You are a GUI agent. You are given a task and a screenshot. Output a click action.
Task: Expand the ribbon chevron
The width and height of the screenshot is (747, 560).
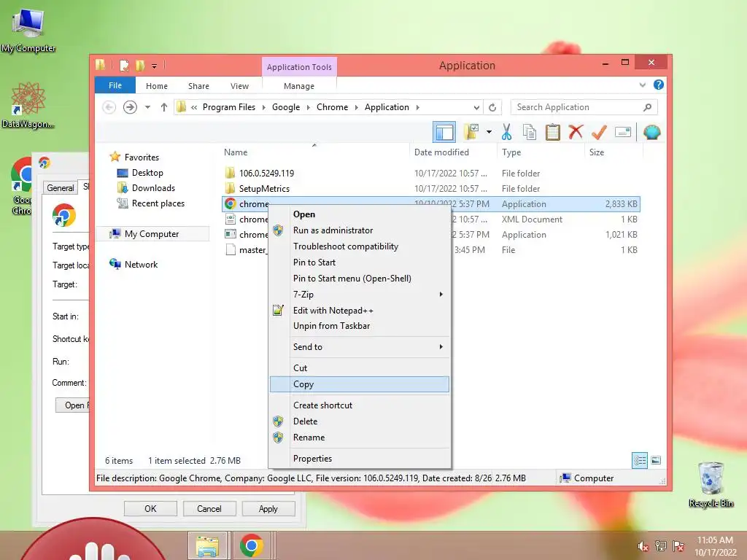point(642,85)
